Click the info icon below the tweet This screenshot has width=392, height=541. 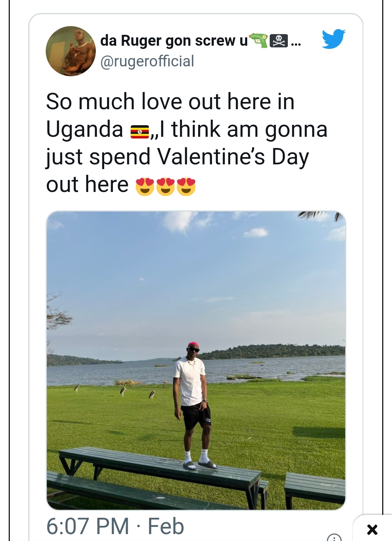[334, 537]
